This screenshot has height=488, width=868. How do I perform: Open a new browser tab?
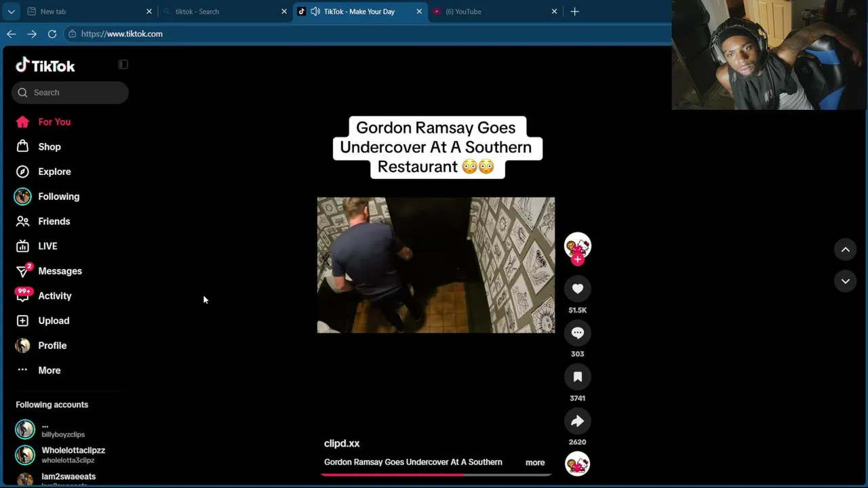pos(574,12)
